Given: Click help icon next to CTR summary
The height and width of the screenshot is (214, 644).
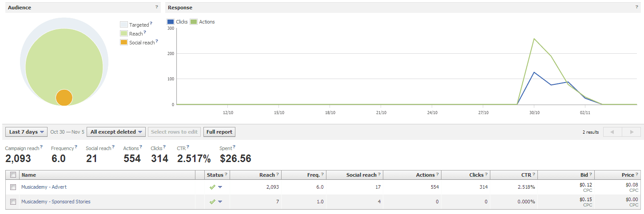Looking at the screenshot, I should tap(187, 147).
